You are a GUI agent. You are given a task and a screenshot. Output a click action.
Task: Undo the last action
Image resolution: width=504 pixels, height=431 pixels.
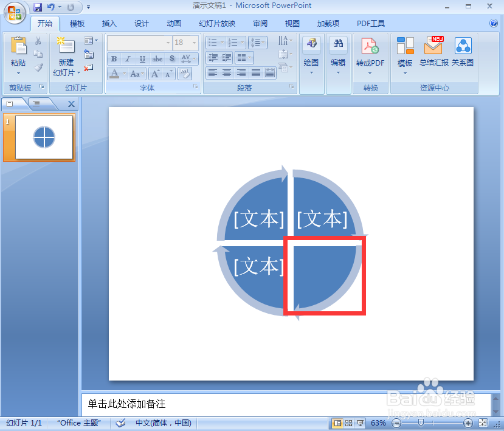point(51,7)
